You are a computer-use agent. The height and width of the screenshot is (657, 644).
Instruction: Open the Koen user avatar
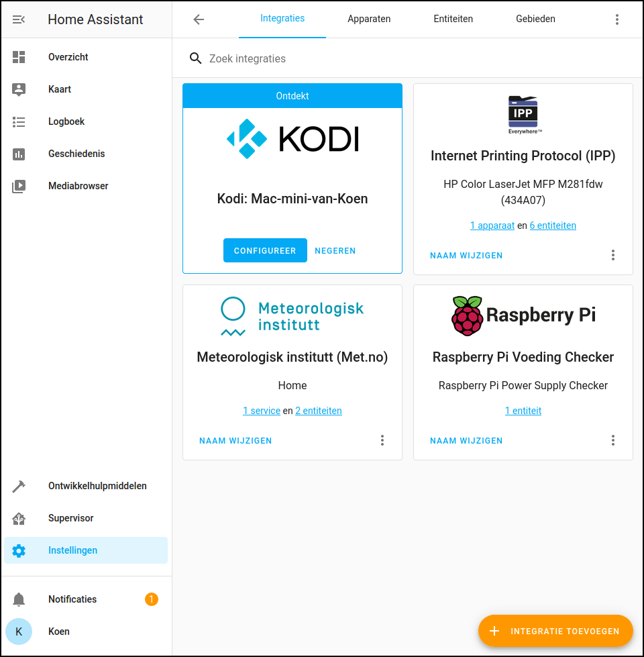[x=19, y=631]
